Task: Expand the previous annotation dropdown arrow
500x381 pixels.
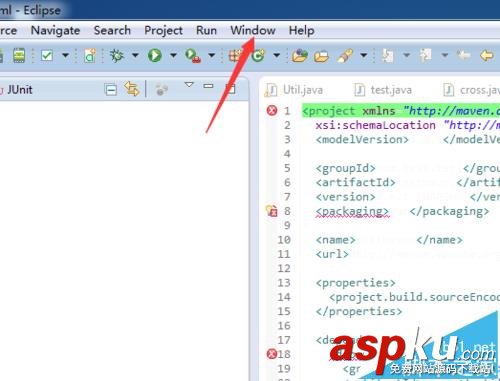Action: point(444,55)
